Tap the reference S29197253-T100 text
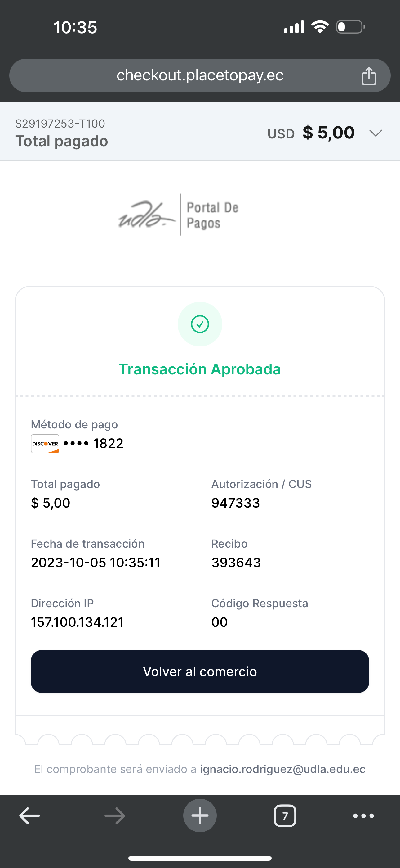400x868 pixels. tap(60, 124)
